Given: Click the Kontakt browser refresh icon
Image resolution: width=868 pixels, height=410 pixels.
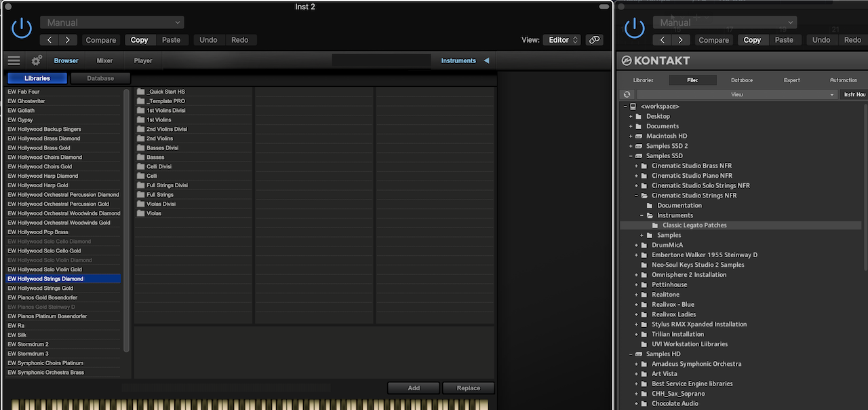Looking at the screenshot, I should coord(627,94).
